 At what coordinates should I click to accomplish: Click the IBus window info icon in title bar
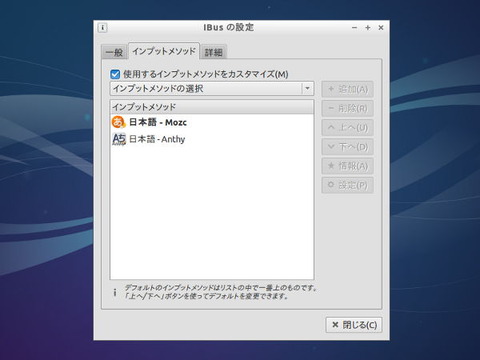coord(102,28)
